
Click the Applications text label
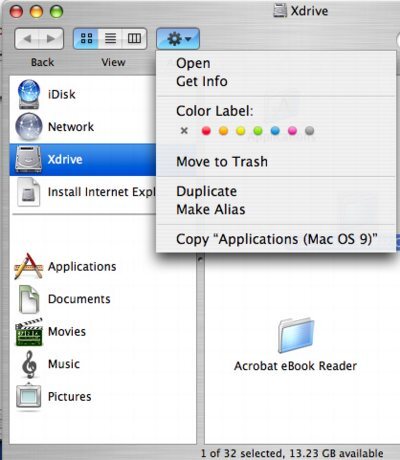[82, 267]
